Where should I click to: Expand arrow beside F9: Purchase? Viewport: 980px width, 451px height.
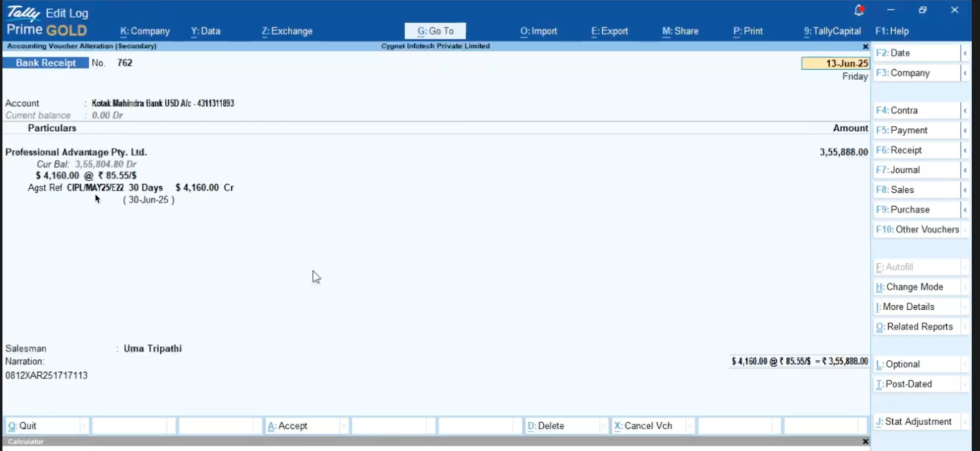click(x=965, y=210)
